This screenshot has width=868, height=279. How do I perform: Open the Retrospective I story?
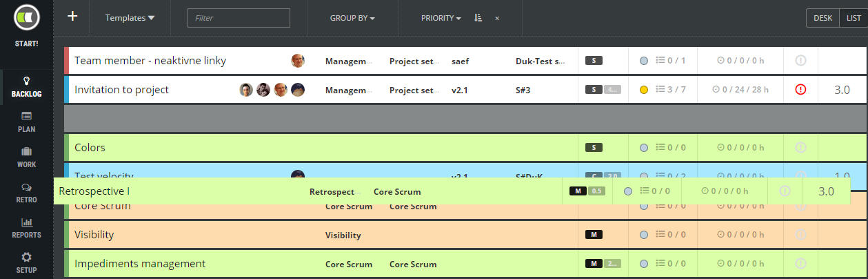[94, 191]
